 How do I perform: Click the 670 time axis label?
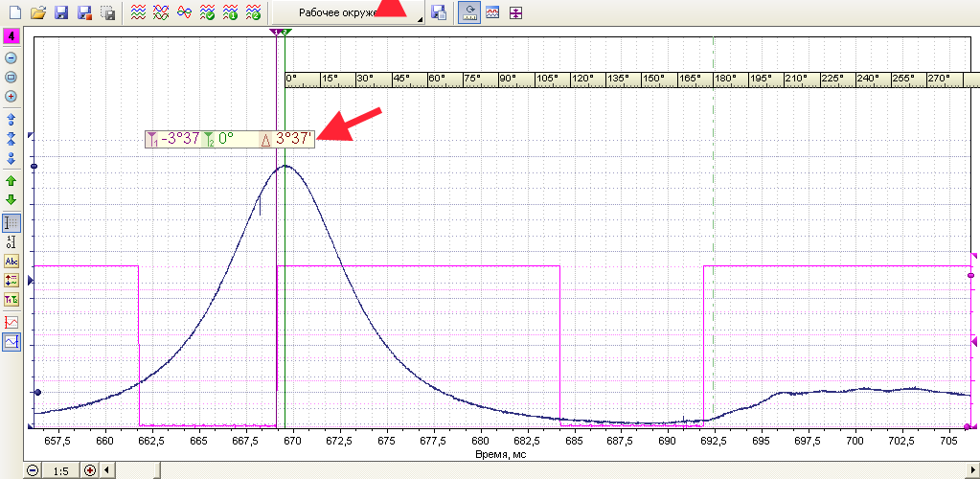pos(292,441)
